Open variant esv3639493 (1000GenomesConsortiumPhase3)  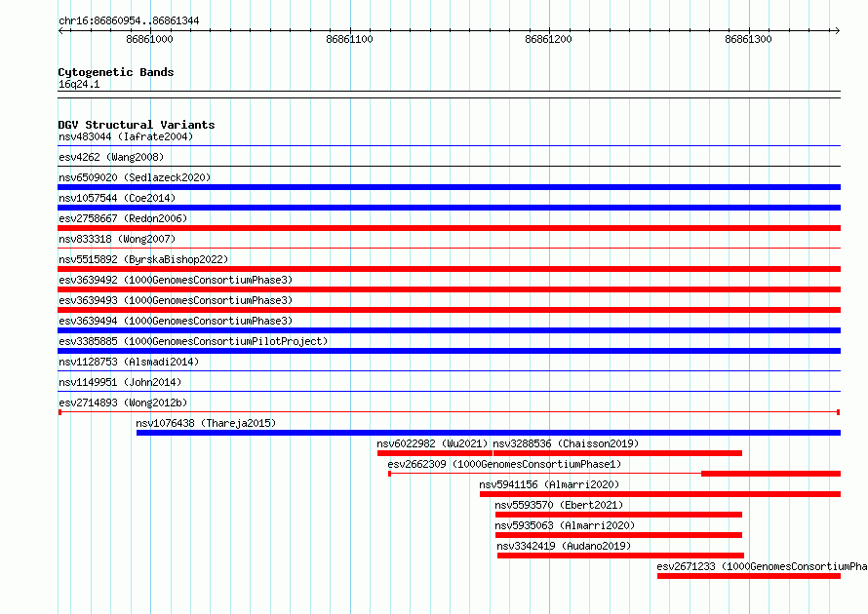(x=176, y=300)
